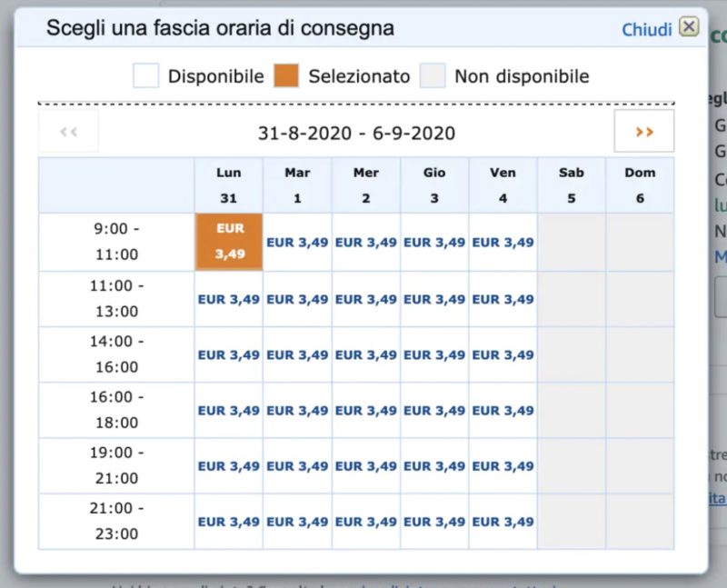This screenshot has height=588, width=727.
Task: Select Tuesday 21:00 - 23:00 slot
Action: 297,522
